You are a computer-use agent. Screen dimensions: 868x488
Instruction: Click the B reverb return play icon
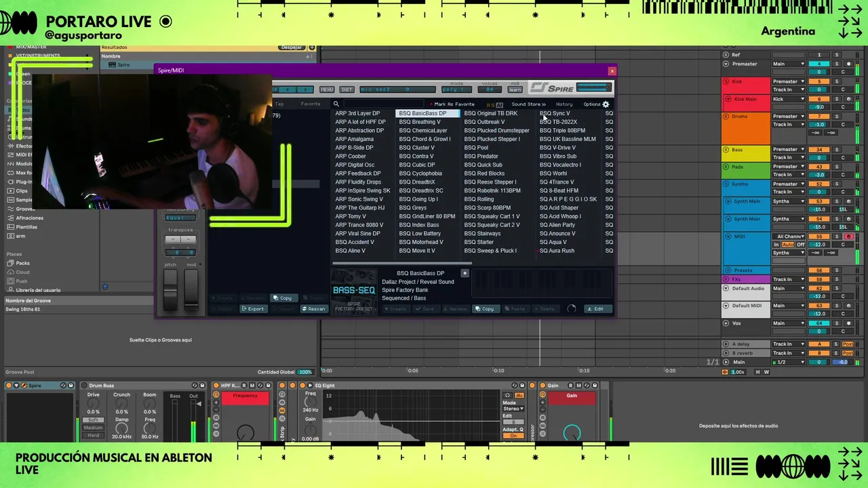tap(726, 353)
